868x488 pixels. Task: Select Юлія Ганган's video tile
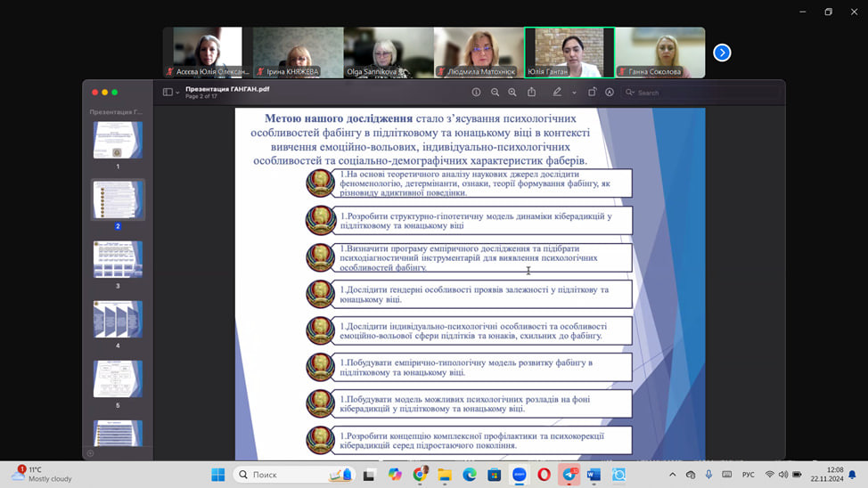point(569,53)
